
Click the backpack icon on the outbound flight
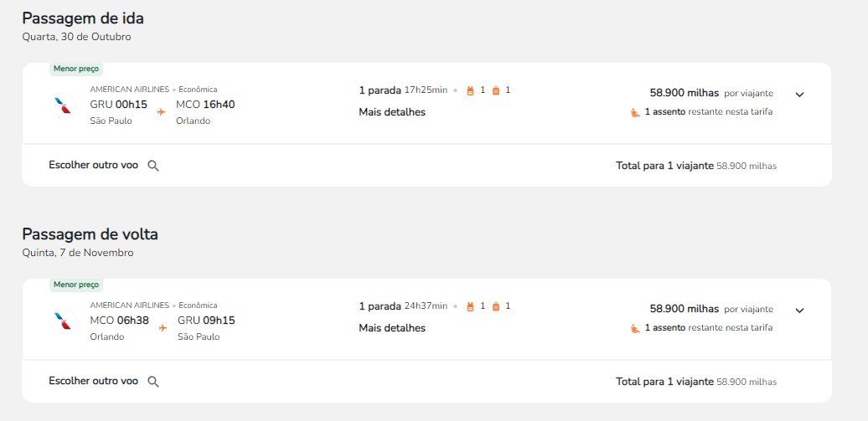tap(470, 90)
